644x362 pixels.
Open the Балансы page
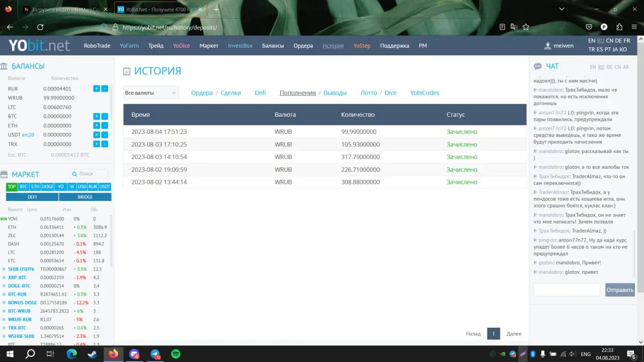coord(273,46)
